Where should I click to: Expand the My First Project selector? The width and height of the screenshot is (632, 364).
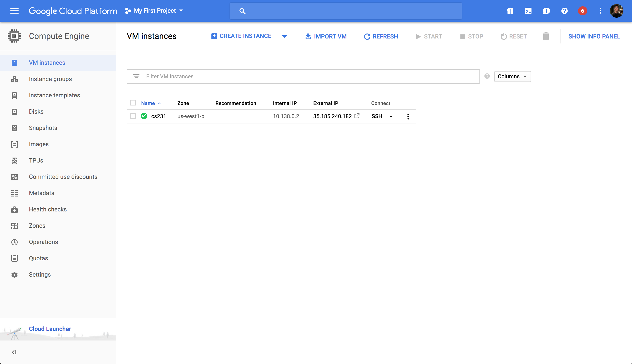tap(154, 11)
